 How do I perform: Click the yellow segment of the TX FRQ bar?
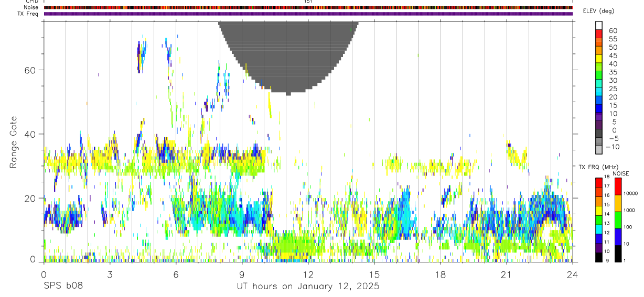click(x=599, y=211)
